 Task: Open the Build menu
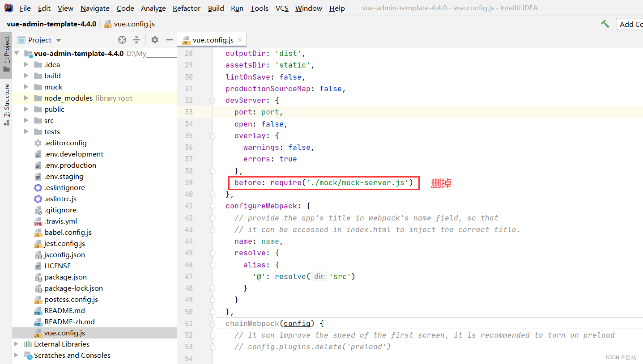tap(216, 8)
